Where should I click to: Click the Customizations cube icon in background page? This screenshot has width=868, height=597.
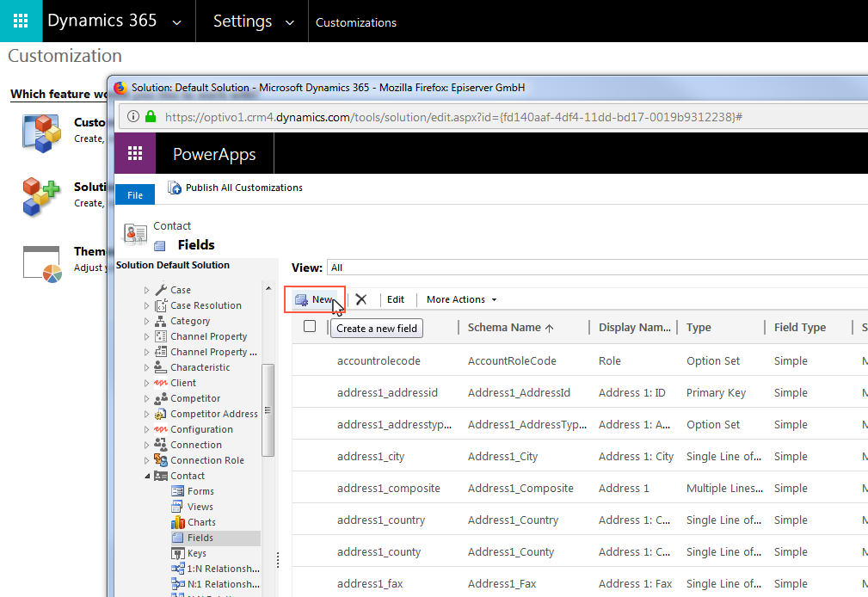pyautogui.click(x=41, y=133)
